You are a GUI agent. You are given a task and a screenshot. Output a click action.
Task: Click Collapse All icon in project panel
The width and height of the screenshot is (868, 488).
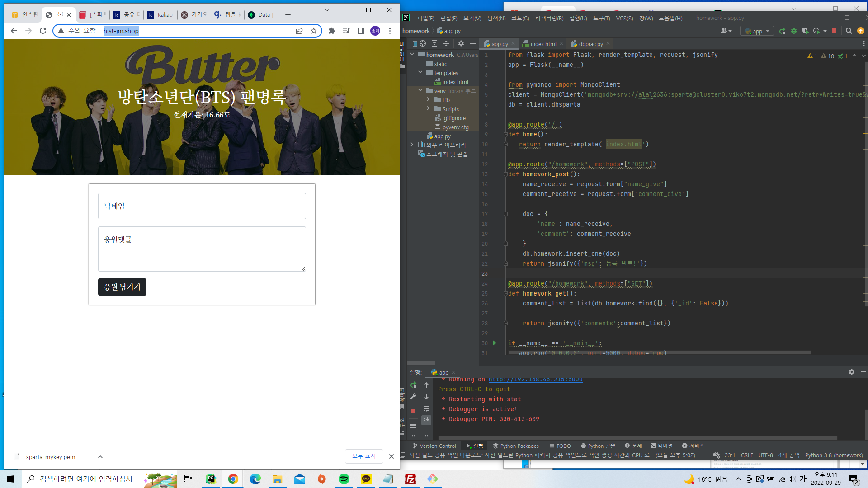tap(446, 44)
